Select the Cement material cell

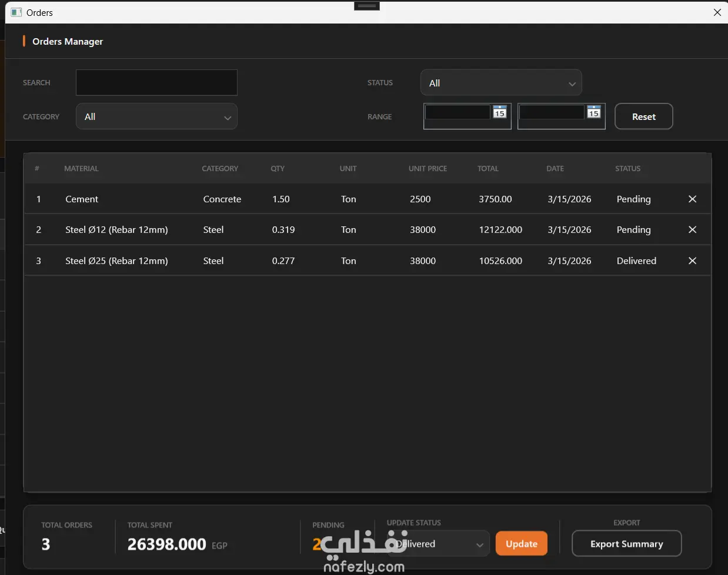pos(82,199)
